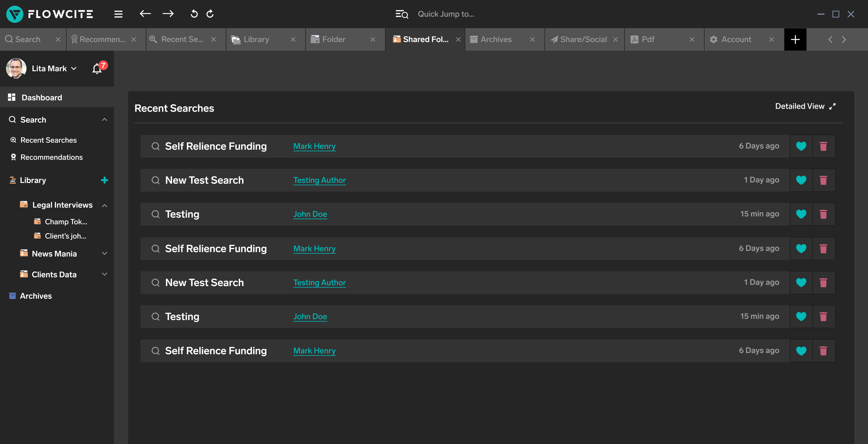The width and height of the screenshot is (868, 444).
Task: Open new tab with plus button
Action: (795, 39)
